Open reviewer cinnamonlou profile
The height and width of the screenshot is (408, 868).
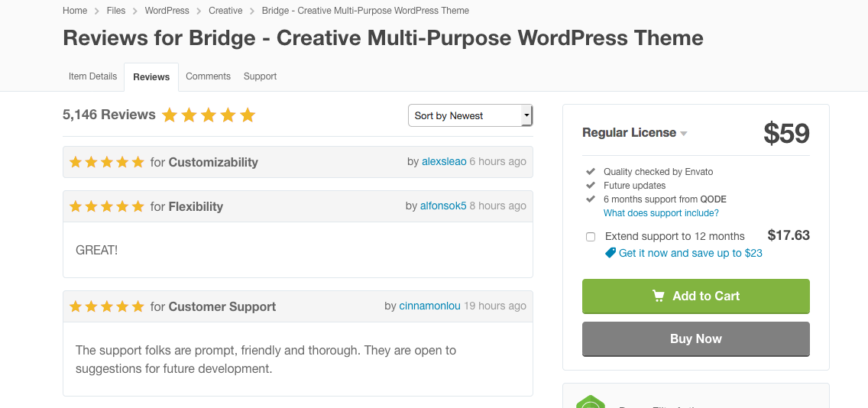point(429,306)
